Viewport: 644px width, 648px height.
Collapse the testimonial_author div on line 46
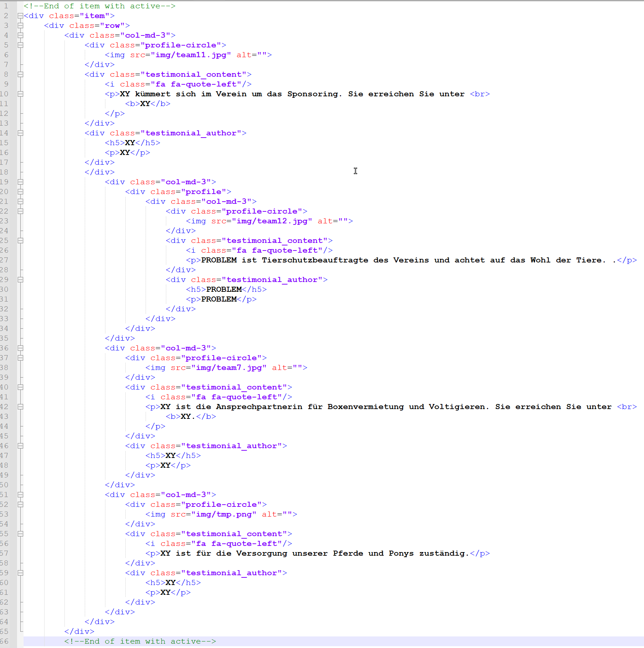20,446
